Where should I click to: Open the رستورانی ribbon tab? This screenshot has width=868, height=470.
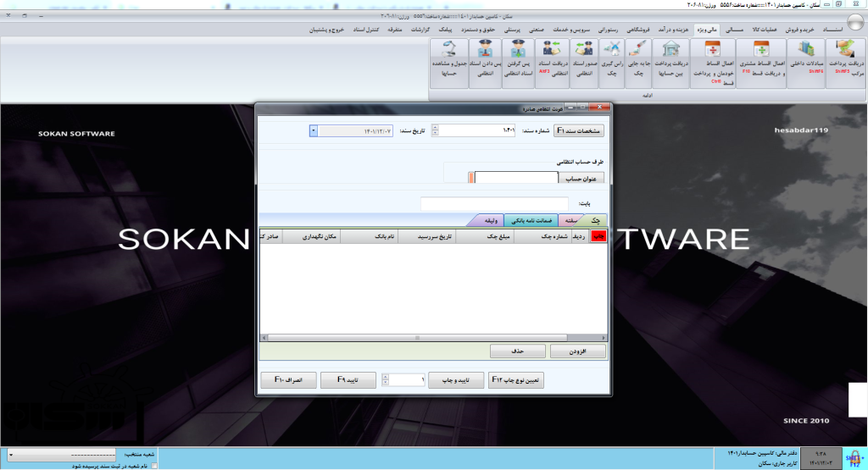pyautogui.click(x=608, y=30)
